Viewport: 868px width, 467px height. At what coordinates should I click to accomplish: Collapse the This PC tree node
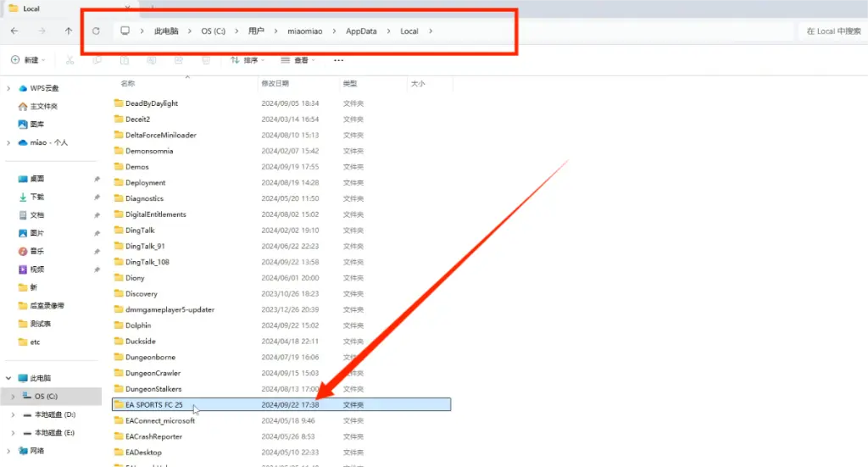click(x=8, y=378)
